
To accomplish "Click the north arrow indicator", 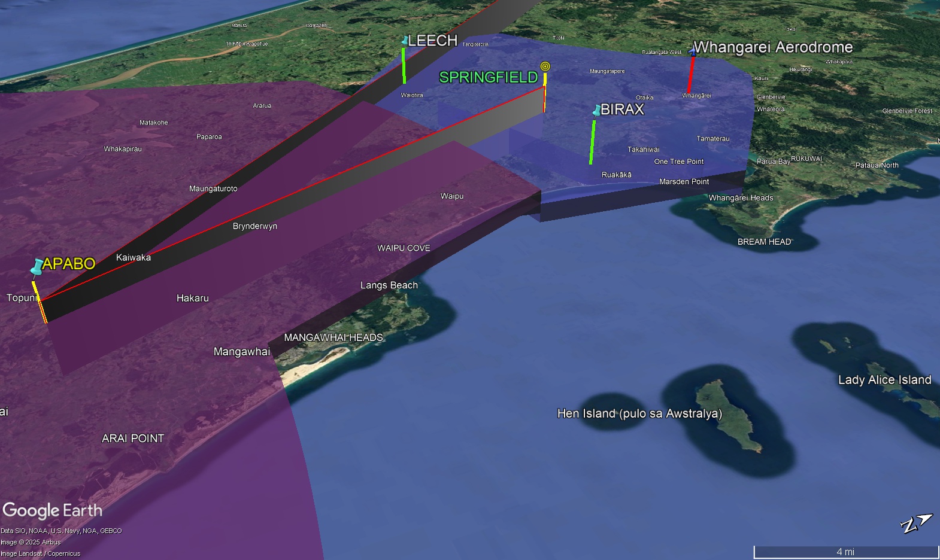I will pyautogui.click(x=916, y=523).
